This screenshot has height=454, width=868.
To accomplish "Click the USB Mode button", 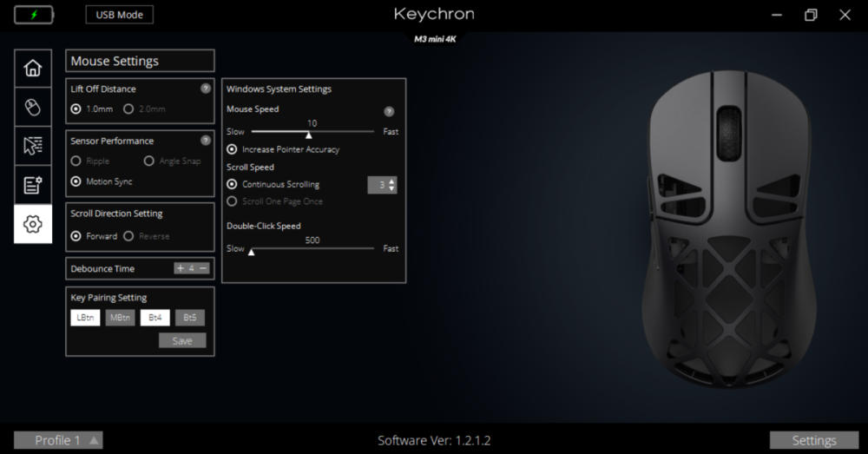I will 120,15.
